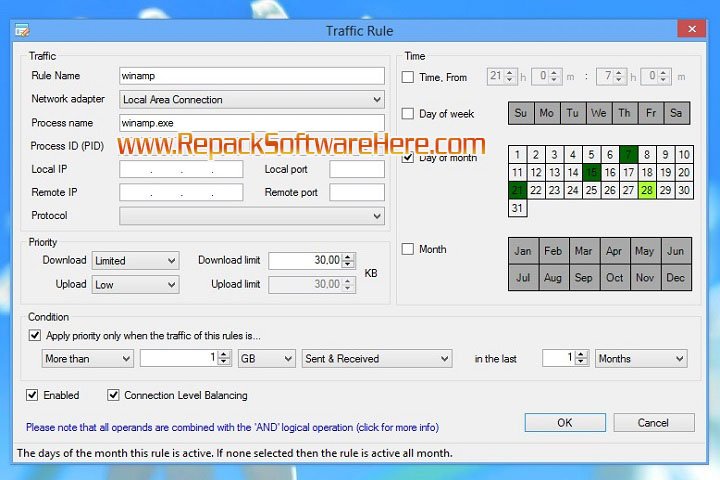Select Fr in day of week
Image resolution: width=720 pixels, height=480 pixels.
[x=651, y=113]
